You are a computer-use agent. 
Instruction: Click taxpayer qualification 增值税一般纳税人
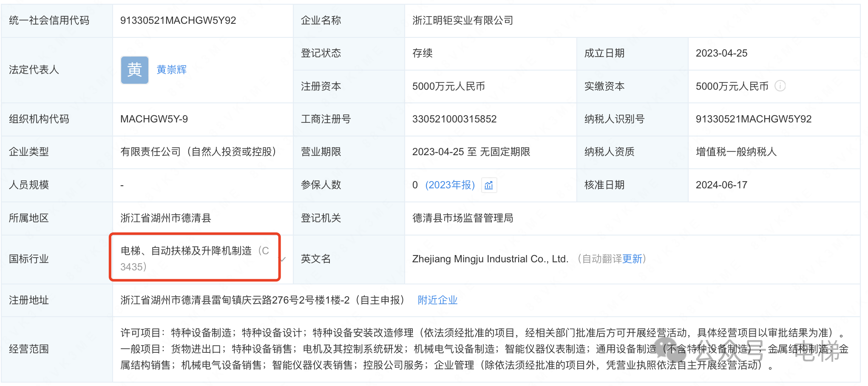tap(736, 152)
